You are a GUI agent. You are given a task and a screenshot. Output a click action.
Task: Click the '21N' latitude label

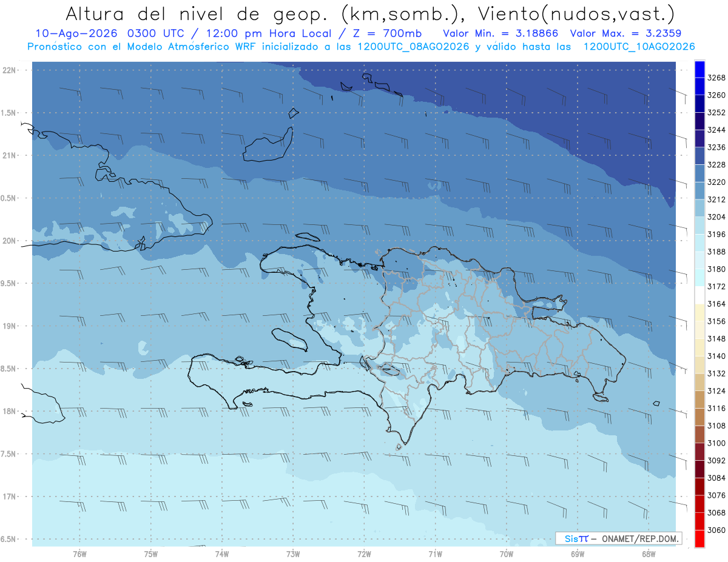(x=10, y=155)
